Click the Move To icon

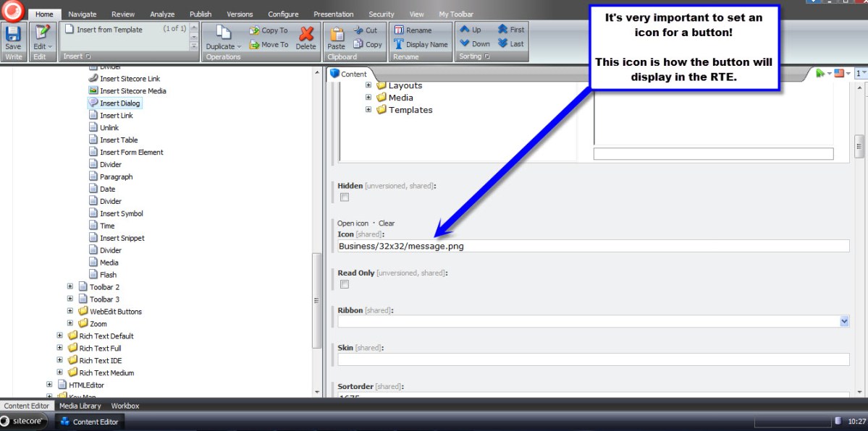tap(255, 45)
